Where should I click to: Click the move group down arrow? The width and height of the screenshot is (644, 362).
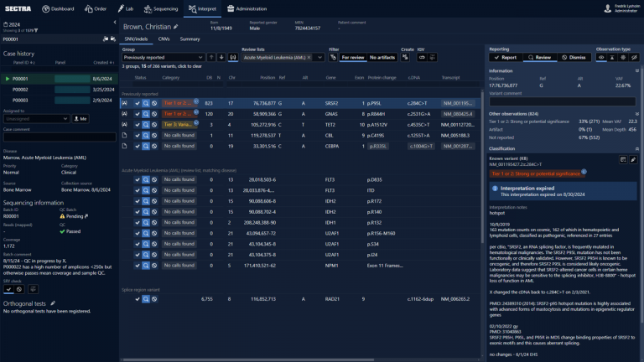point(221,57)
